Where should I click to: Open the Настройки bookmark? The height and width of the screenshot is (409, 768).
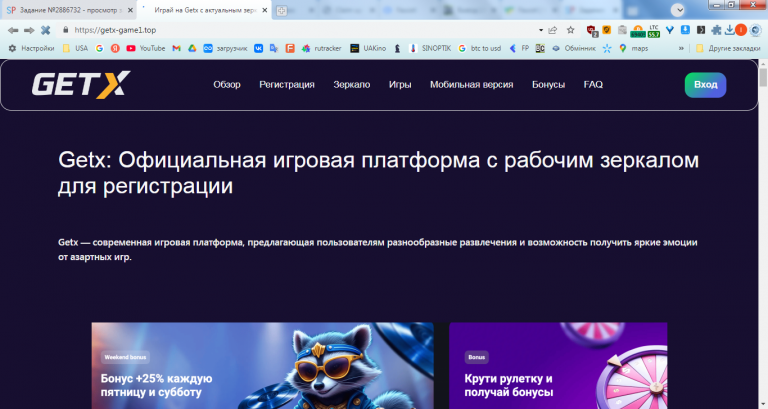point(31,48)
